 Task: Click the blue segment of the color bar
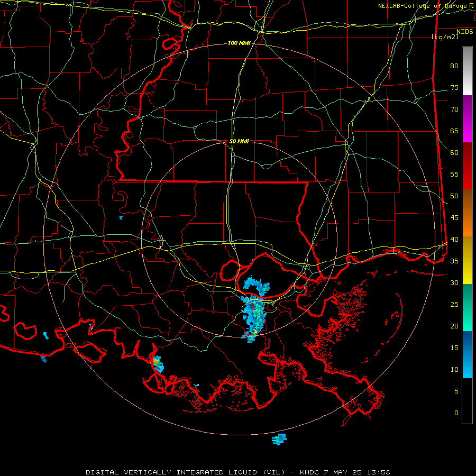coord(467,354)
